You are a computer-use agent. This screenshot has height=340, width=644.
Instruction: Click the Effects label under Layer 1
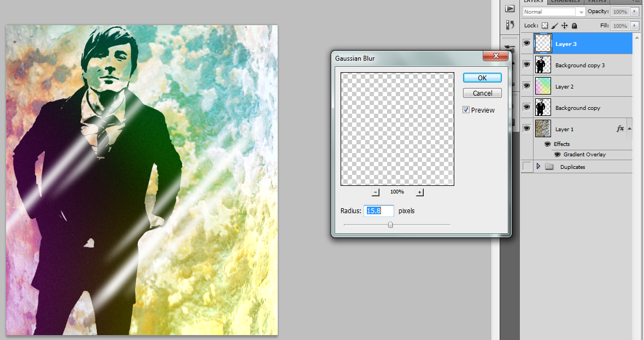point(561,144)
